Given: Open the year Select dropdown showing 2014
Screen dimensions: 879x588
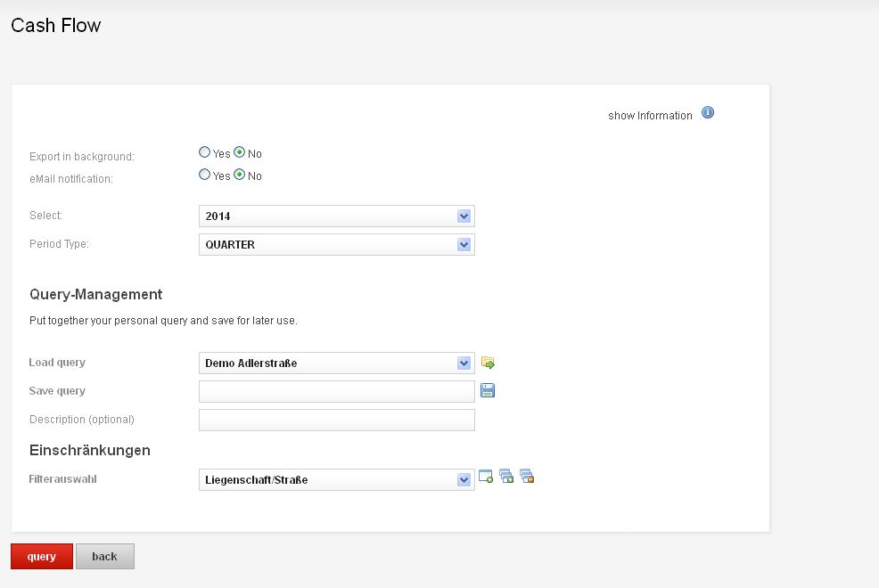Looking at the screenshot, I should click(x=337, y=216).
